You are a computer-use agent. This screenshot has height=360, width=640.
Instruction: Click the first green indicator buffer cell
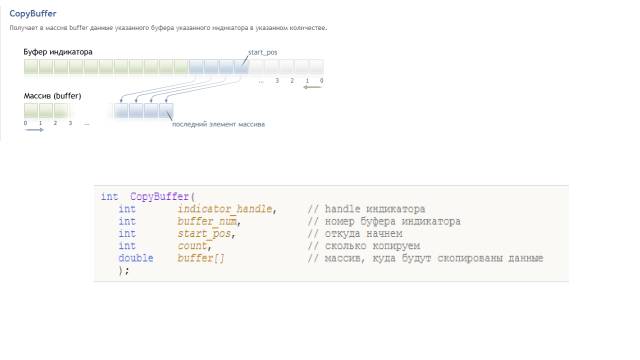pyautogui.click(x=31, y=67)
